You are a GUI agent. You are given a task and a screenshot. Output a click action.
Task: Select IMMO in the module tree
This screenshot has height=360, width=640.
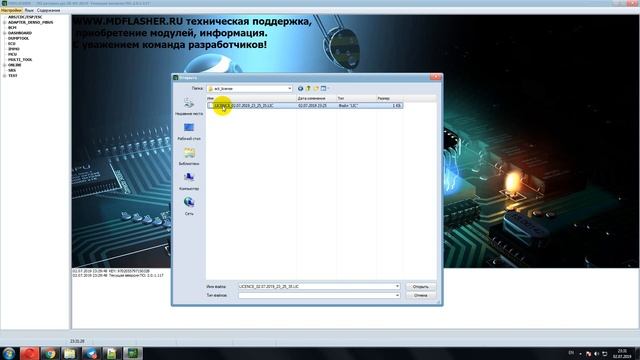pyautogui.click(x=13, y=49)
